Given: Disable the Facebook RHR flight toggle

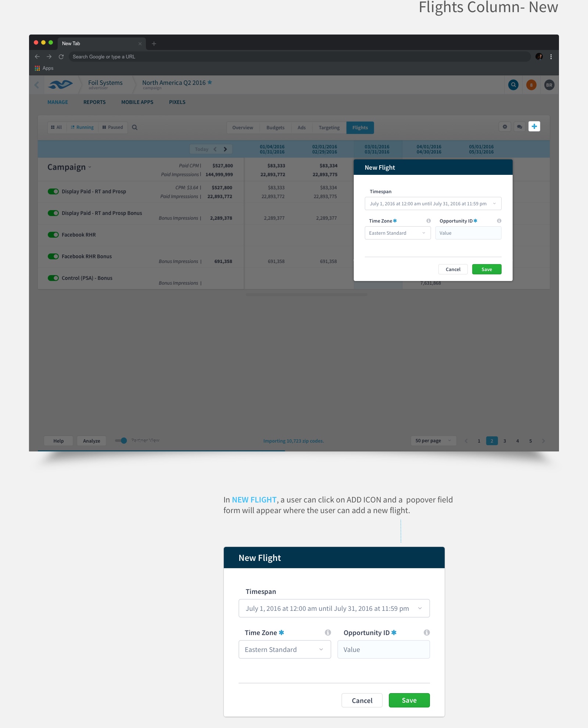Looking at the screenshot, I should [x=53, y=235].
